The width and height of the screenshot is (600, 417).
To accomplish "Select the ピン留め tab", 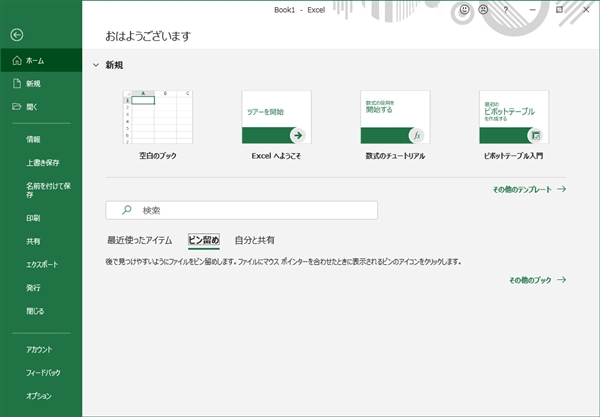I will coord(204,240).
